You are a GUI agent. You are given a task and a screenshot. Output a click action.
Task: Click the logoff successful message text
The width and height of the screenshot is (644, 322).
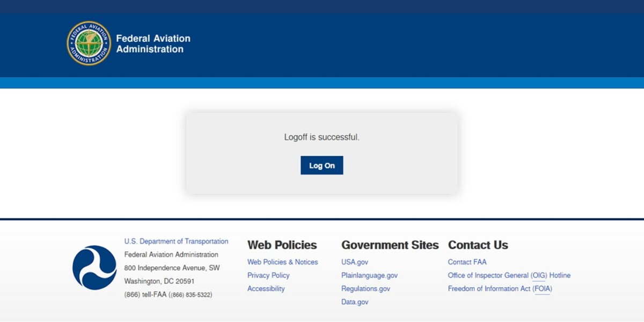(x=321, y=137)
